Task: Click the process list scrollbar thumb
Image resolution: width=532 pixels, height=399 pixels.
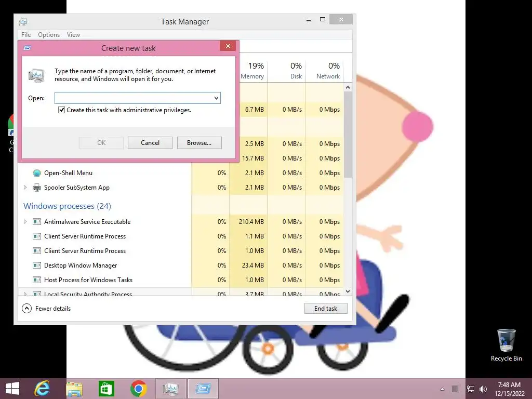Action: coord(348,134)
